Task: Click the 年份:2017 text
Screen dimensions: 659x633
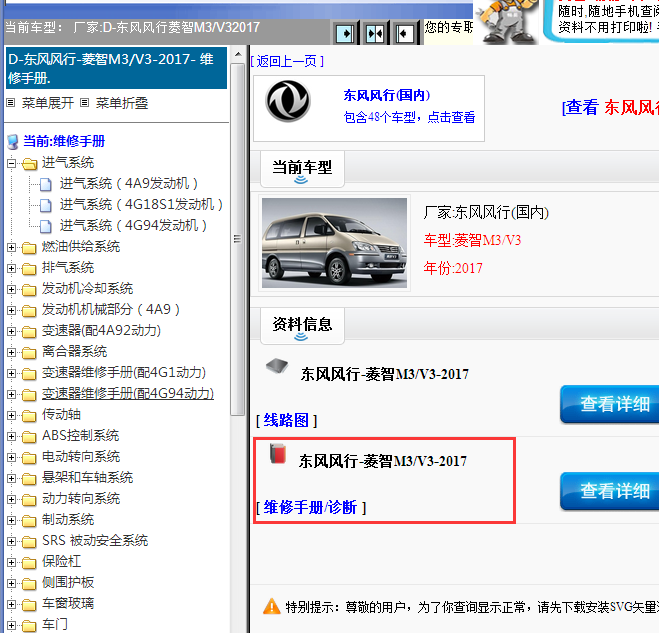Action: click(x=453, y=268)
